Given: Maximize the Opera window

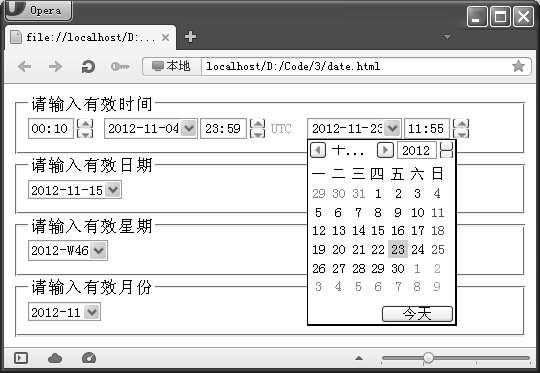Looking at the screenshot, I should pyautogui.click(x=500, y=16).
